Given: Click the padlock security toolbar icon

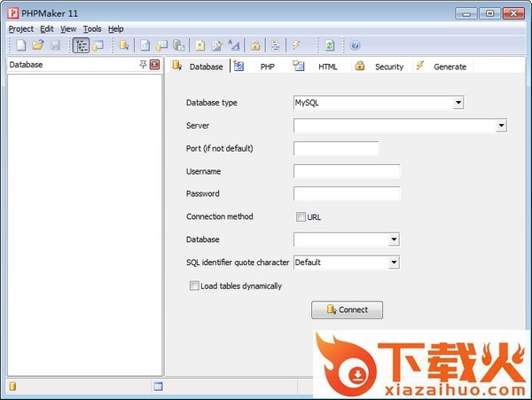Looking at the screenshot, I should [x=255, y=45].
